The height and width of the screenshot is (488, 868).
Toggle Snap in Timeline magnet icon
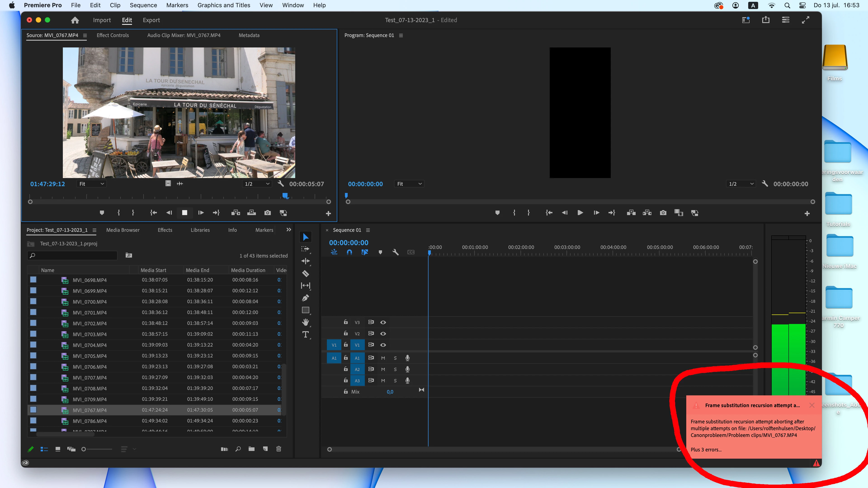(x=349, y=252)
